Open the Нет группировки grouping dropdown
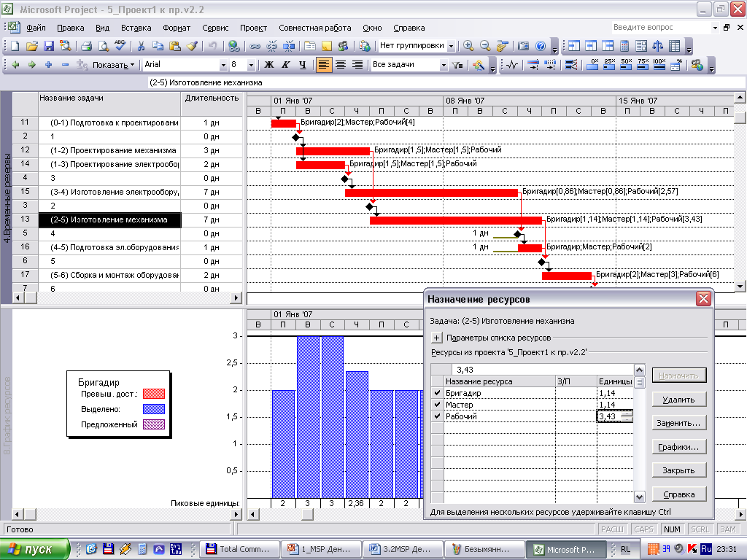Viewport: 747px width, 560px height. click(451, 46)
